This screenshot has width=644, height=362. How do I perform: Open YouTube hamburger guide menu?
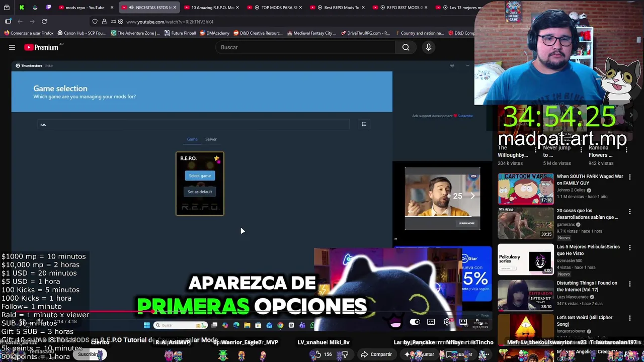pyautogui.click(x=12, y=47)
